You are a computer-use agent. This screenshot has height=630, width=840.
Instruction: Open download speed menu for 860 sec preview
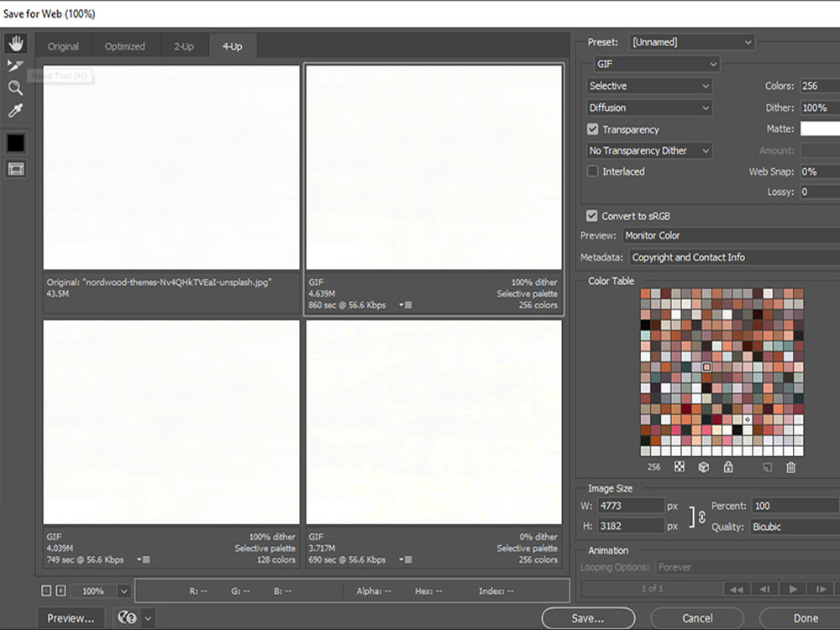point(406,305)
